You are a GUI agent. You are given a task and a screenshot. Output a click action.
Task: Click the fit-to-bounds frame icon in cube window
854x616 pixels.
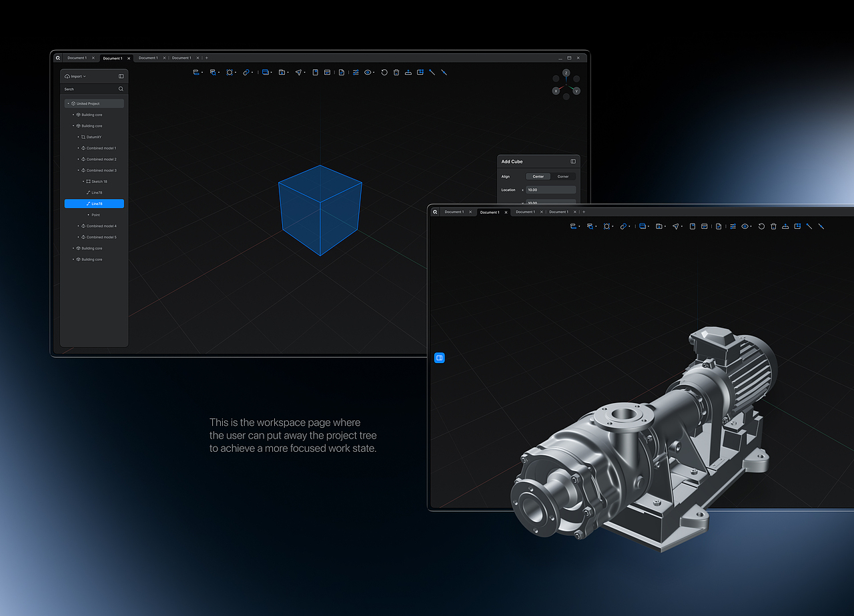[230, 72]
